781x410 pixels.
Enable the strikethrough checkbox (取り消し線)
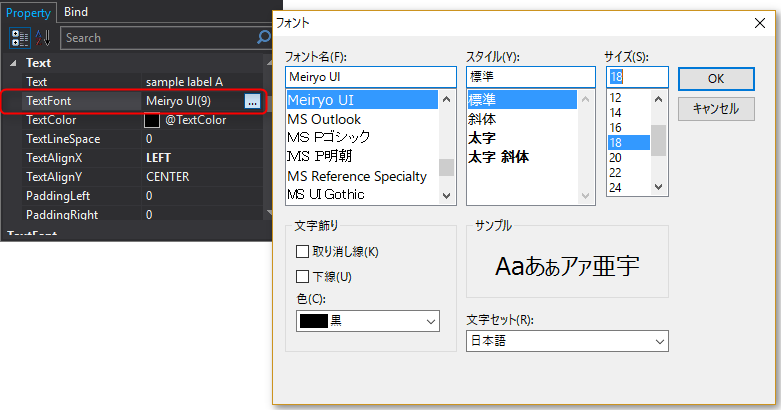(x=303, y=251)
